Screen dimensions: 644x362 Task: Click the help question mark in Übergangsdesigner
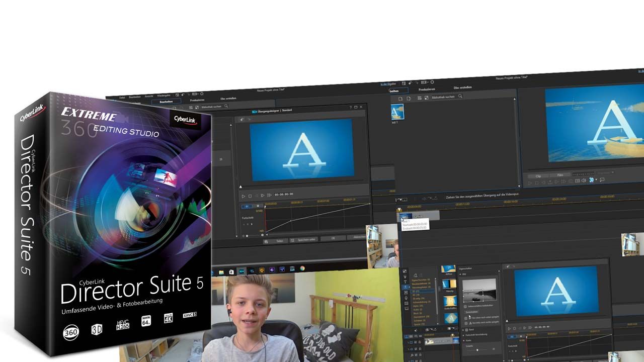[x=351, y=107]
